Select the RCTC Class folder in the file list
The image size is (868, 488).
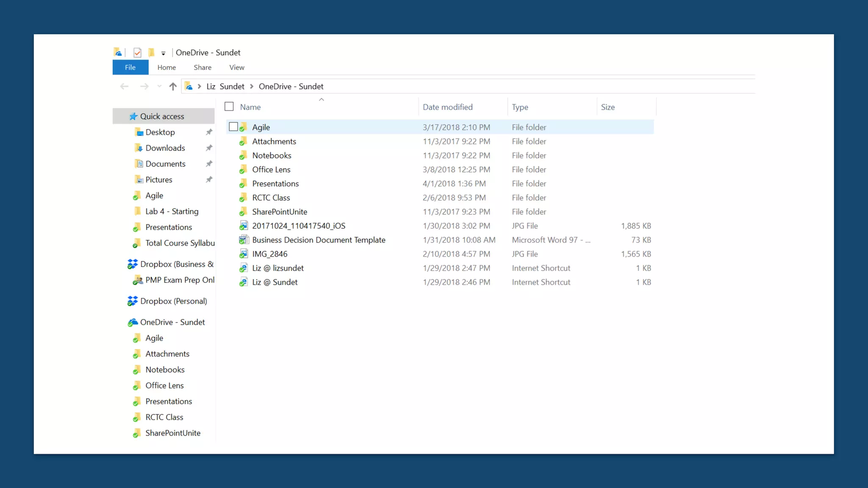pyautogui.click(x=271, y=198)
